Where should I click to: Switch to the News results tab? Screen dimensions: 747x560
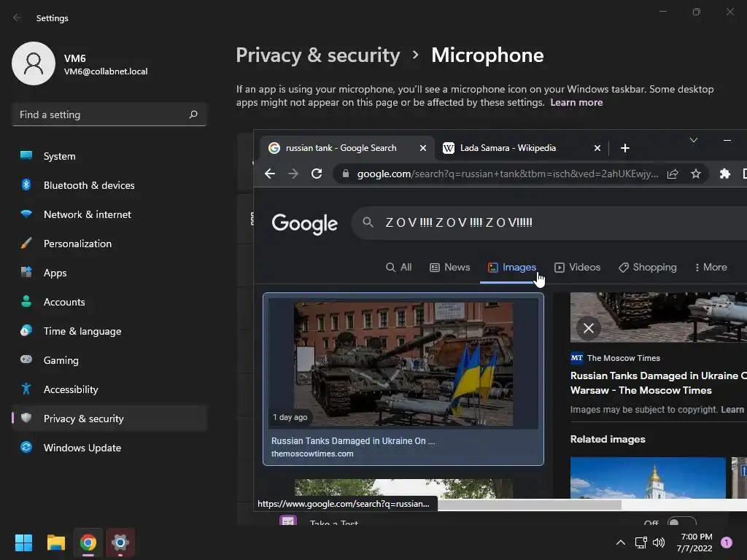pyautogui.click(x=449, y=267)
